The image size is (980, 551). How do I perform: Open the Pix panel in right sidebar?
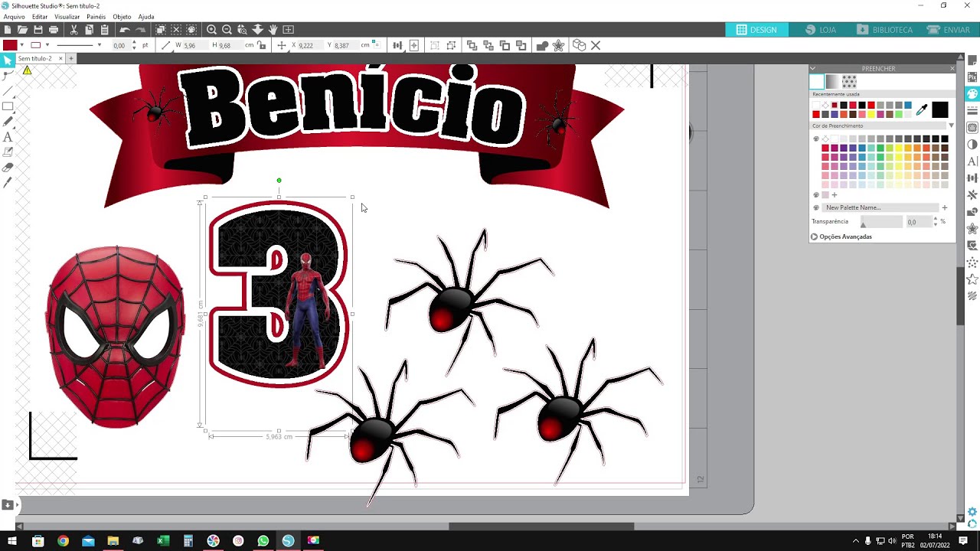972,77
